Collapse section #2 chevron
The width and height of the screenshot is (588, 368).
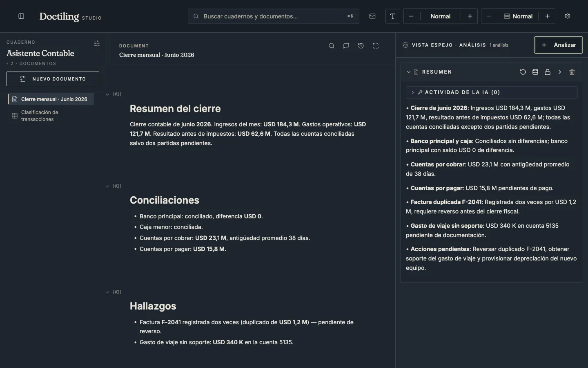coord(108,186)
